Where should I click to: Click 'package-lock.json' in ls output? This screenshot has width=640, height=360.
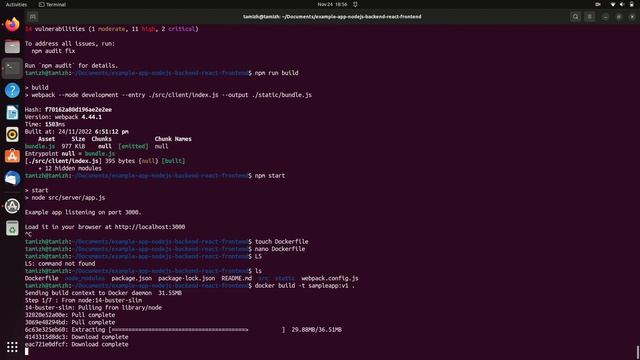click(x=187, y=278)
